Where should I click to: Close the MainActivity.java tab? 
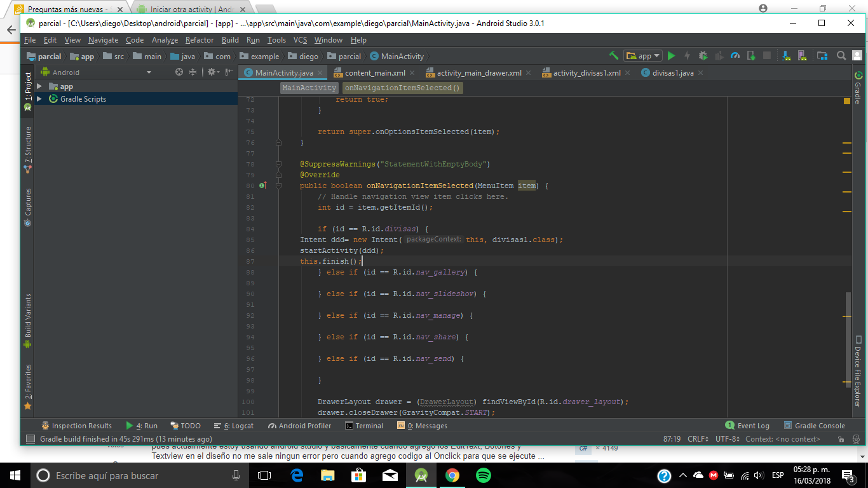coord(320,73)
